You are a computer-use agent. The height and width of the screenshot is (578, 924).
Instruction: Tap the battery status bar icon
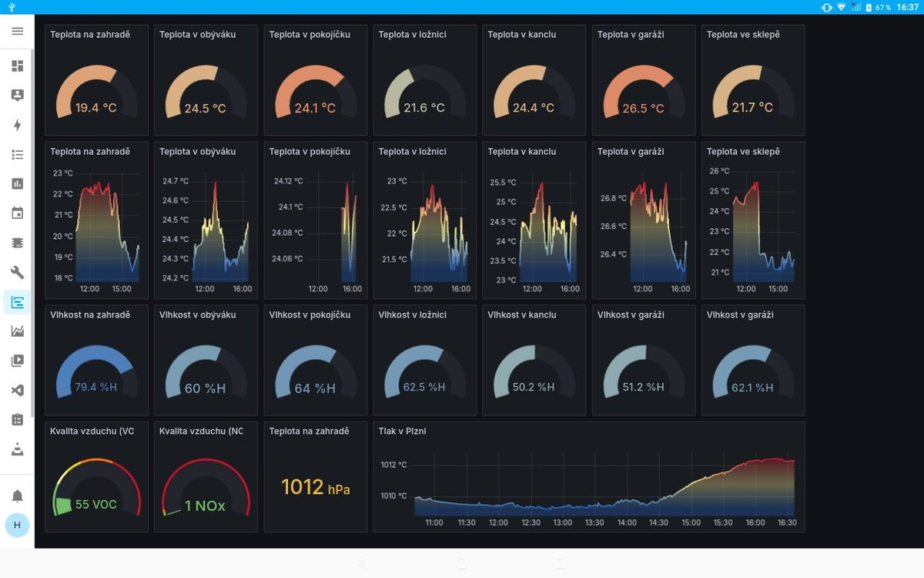[869, 7]
